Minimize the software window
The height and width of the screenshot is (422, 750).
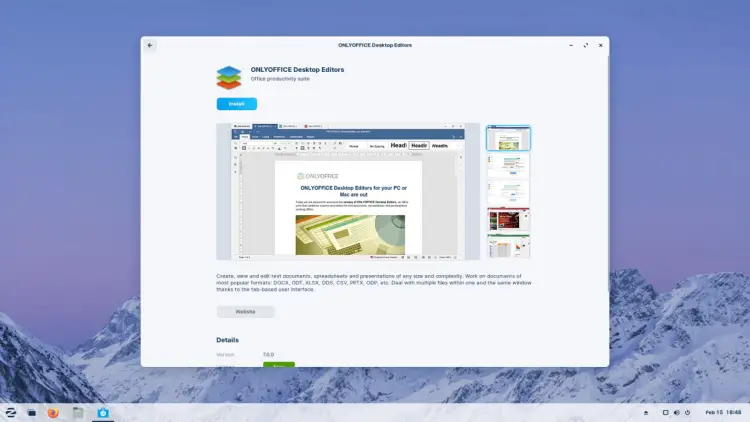[571, 45]
